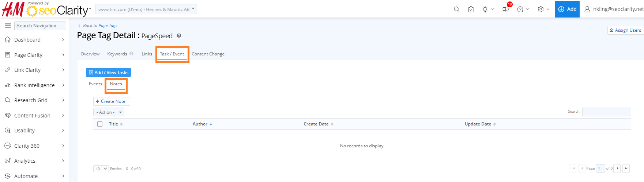Open the entries per page dropdown
This screenshot has width=644, height=182.
point(101,169)
